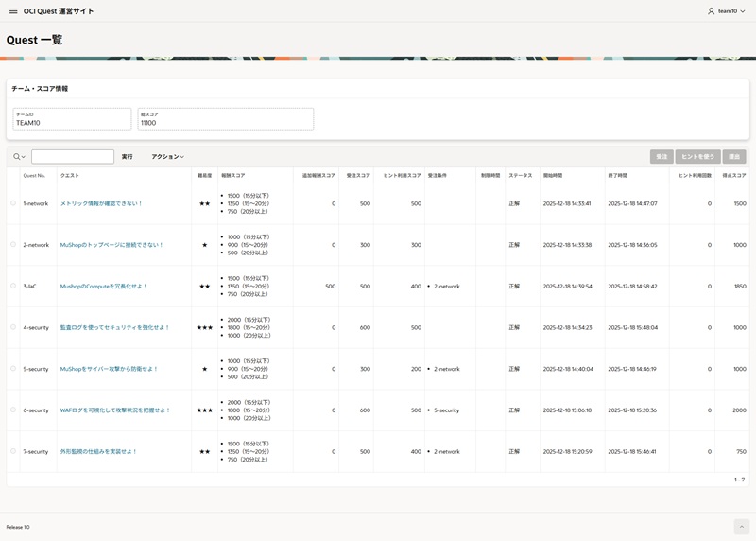Click the 難易度 column header
This screenshot has width=756, height=541.
pyautogui.click(x=204, y=176)
